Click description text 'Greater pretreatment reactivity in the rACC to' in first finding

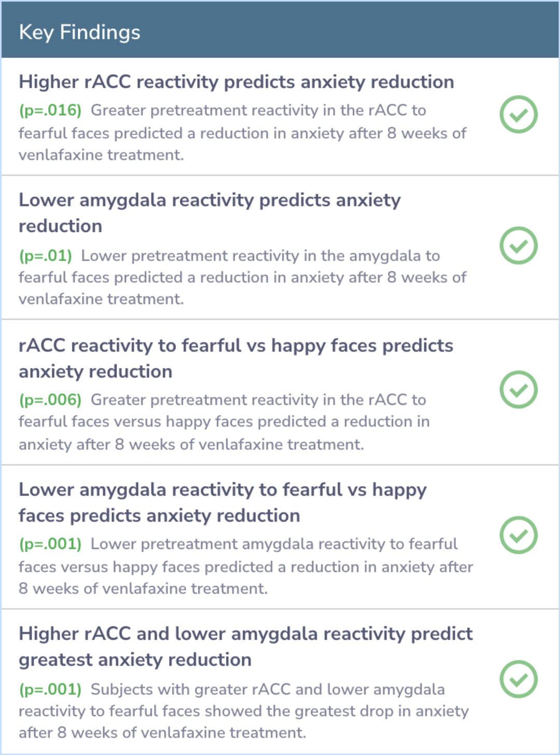pos(258,110)
